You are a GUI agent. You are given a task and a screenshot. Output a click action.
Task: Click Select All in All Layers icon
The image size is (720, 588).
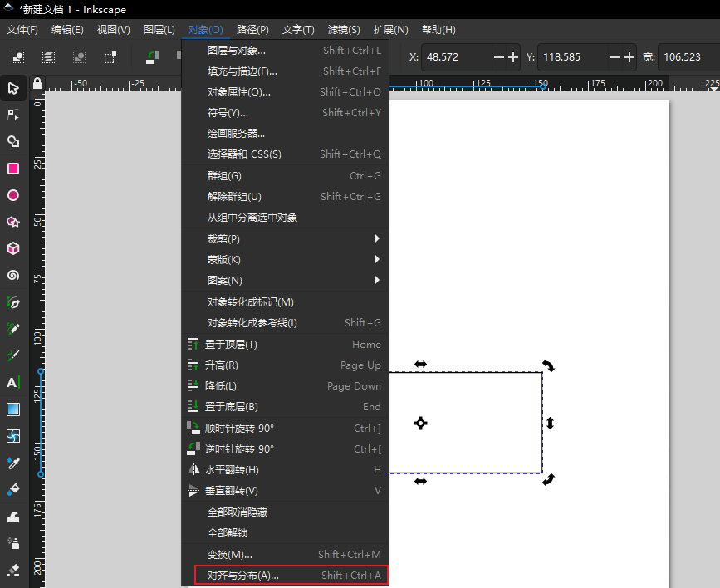(48, 57)
